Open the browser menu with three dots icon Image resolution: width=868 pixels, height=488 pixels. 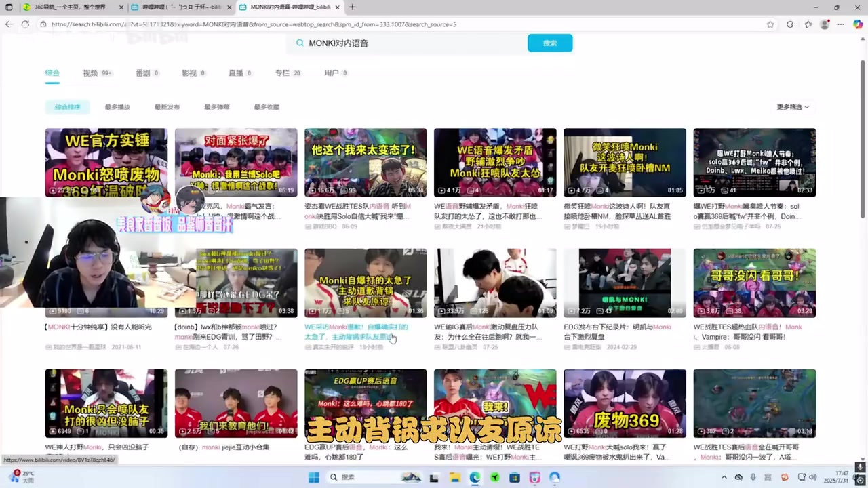point(840,24)
